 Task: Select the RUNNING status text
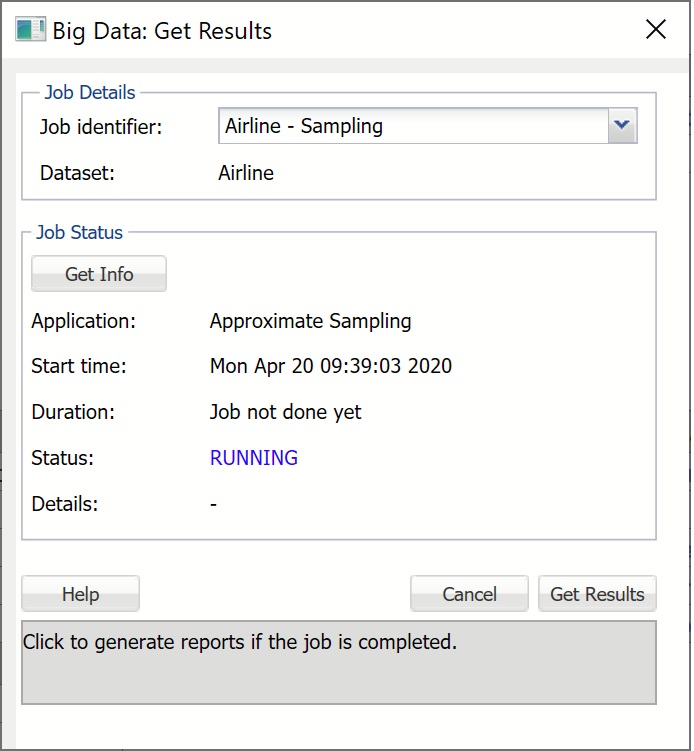click(x=254, y=458)
